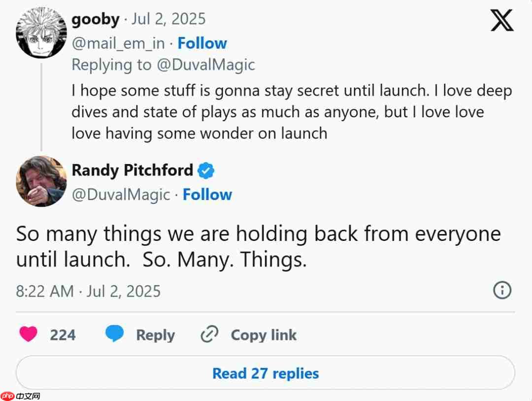This screenshot has width=532, height=401.
Task: Open gooby's profile avatar
Action: 41,33
